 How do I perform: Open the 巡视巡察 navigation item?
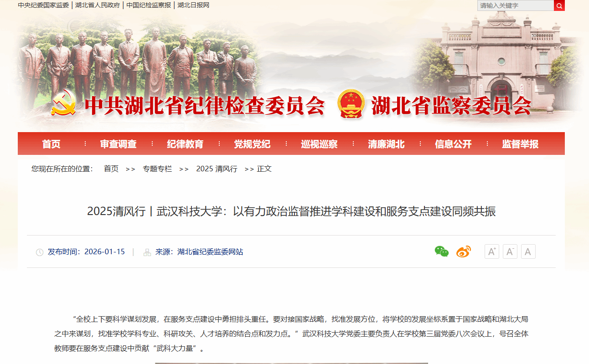coord(319,144)
